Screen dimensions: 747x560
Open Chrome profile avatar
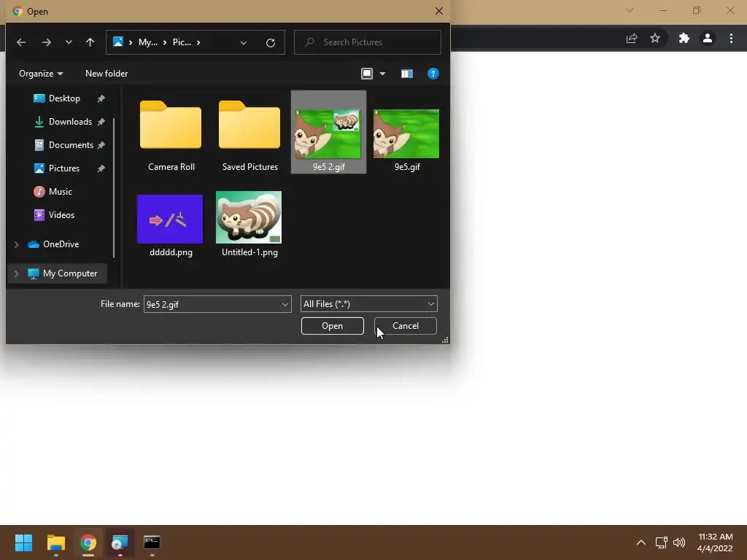[x=708, y=38]
